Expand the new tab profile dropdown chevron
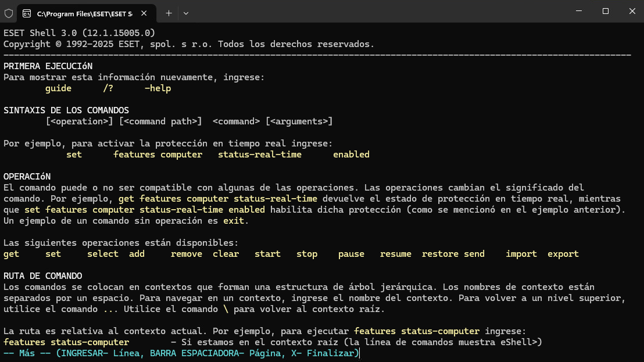The height and width of the screenshot is (362, 644). [186, 12]
